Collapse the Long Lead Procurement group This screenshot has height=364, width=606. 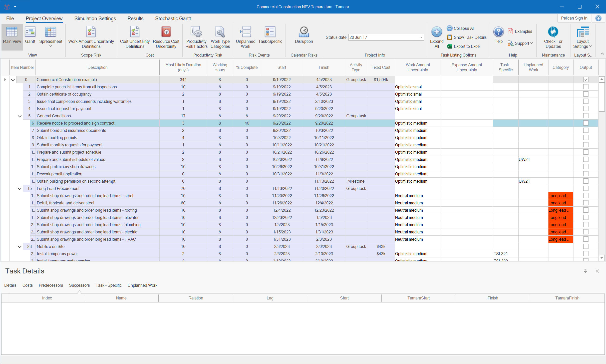(20, 188)
